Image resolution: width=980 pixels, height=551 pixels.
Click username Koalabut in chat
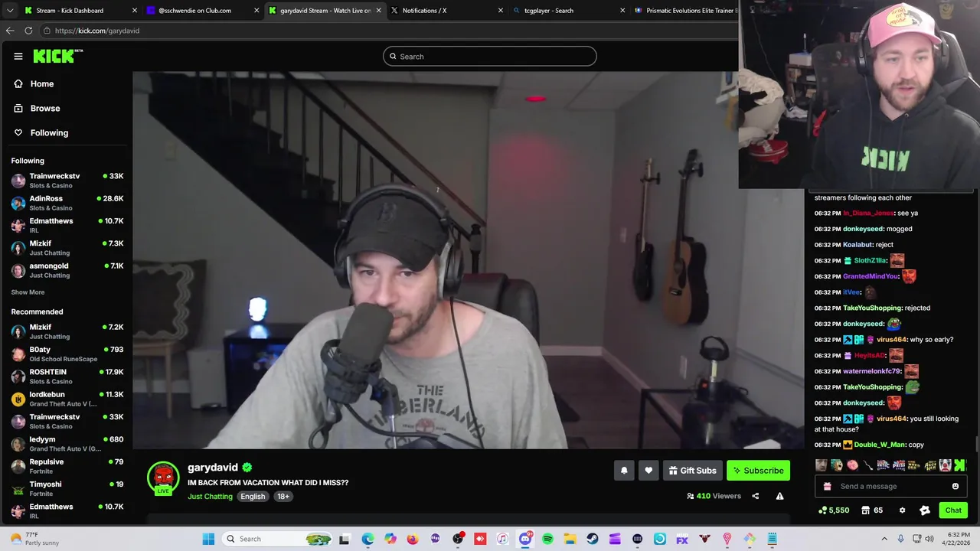pos(857,245)
